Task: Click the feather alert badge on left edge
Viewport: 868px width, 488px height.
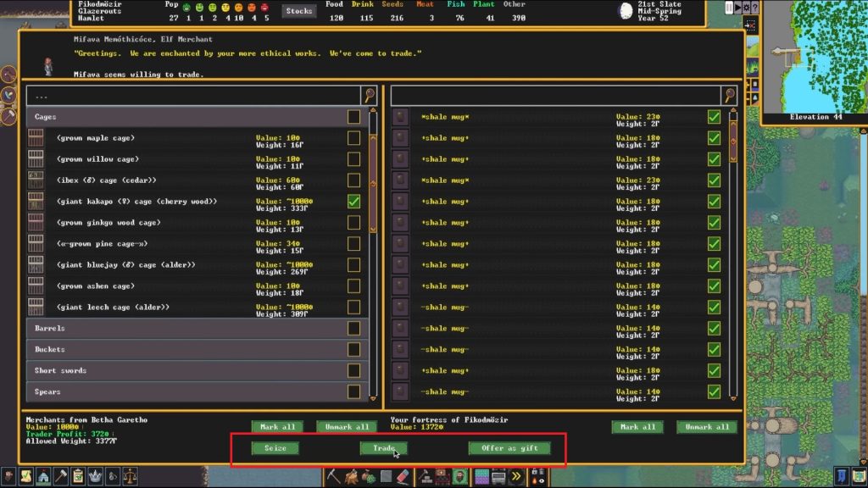Action: click(8, 95)
